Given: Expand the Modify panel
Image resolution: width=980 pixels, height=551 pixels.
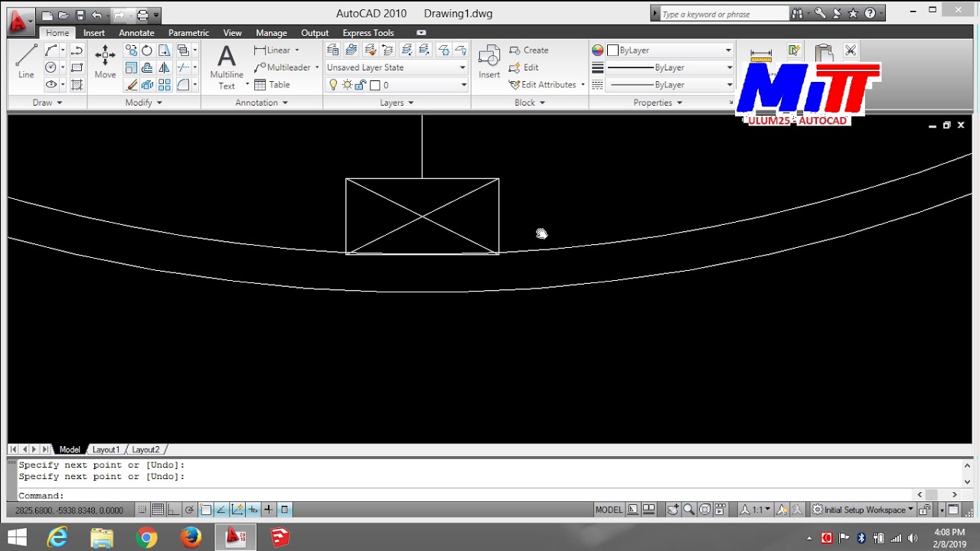Looking at the screenshot, I should click(x=144, y=103).
